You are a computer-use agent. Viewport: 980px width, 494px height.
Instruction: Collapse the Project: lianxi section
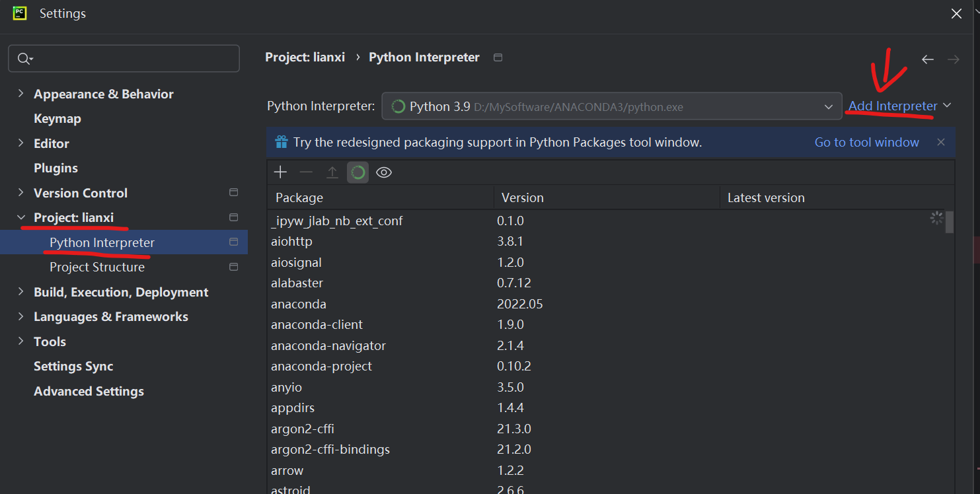click(20, 217)
